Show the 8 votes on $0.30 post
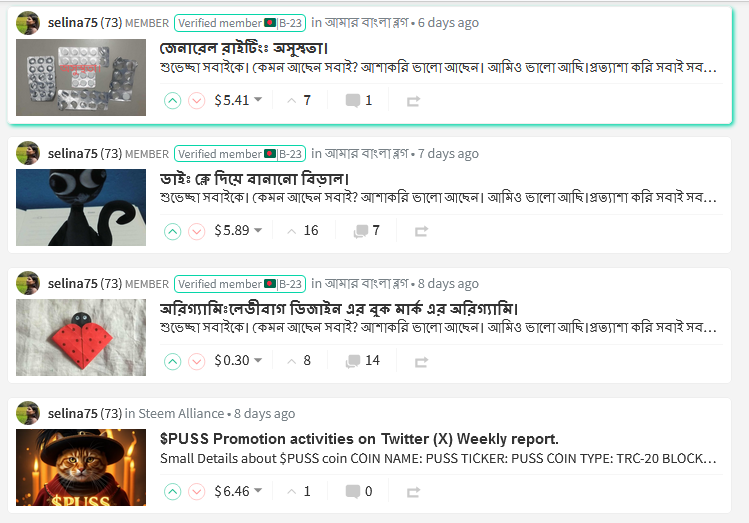 tap(300, 361)
